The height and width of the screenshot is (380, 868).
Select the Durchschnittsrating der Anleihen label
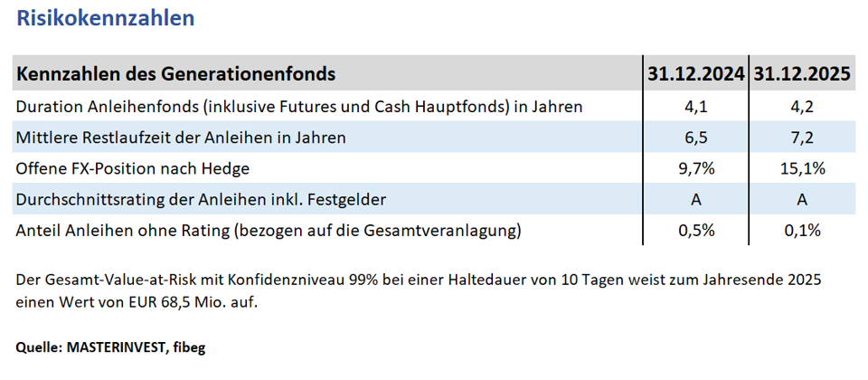[x=201, y=199]
